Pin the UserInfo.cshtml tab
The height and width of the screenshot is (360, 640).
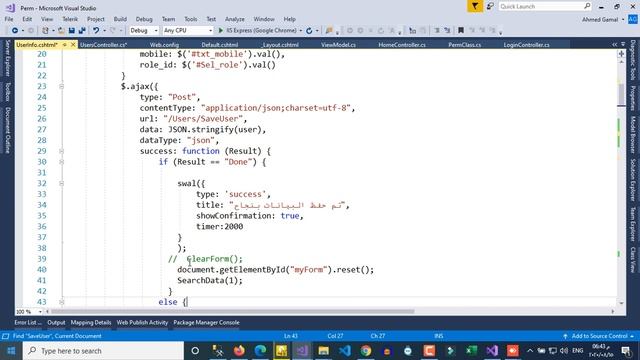64,44
